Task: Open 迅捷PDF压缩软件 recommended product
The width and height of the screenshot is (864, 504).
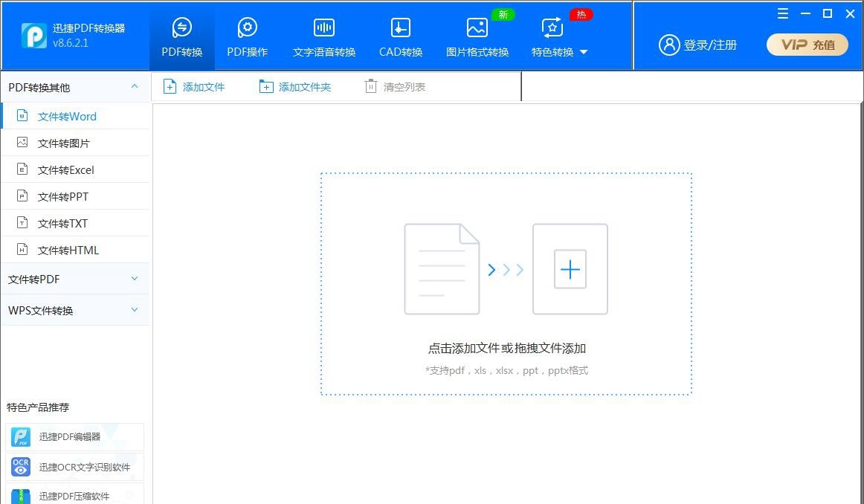Action: (75, 494)
